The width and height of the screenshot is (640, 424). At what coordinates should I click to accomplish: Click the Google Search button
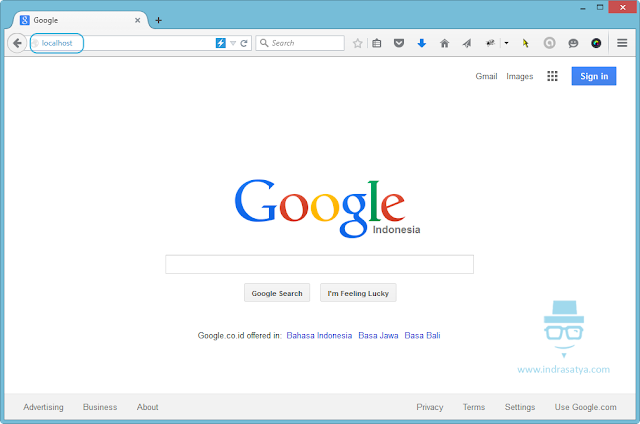pyautogui.click(x=277, y=293)
